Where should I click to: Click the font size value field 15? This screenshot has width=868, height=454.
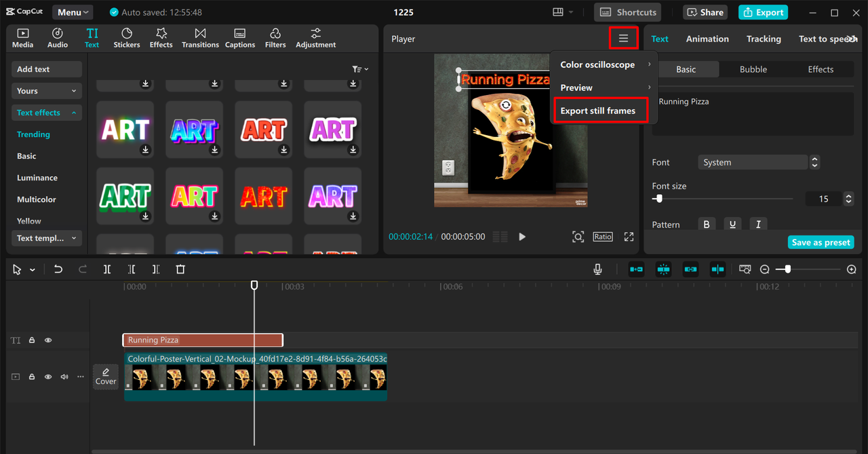coord(824,199)
